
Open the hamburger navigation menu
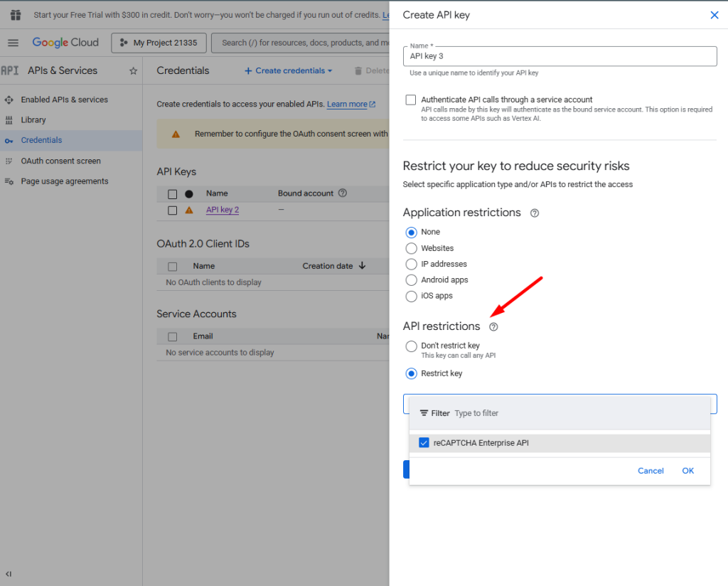(x=13, y=43)
